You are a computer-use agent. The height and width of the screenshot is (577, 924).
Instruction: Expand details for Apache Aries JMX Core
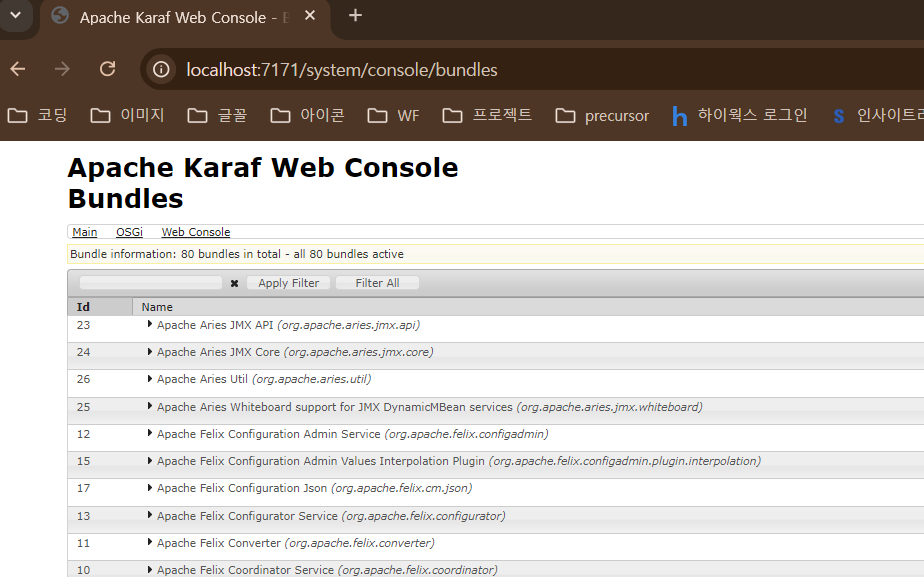coord(150,351)
